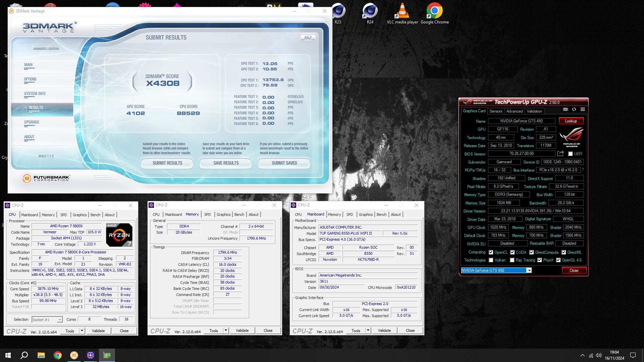Open the Socket #1 selection dropdown
The image size is (644, 362).
tap(59, 320)
